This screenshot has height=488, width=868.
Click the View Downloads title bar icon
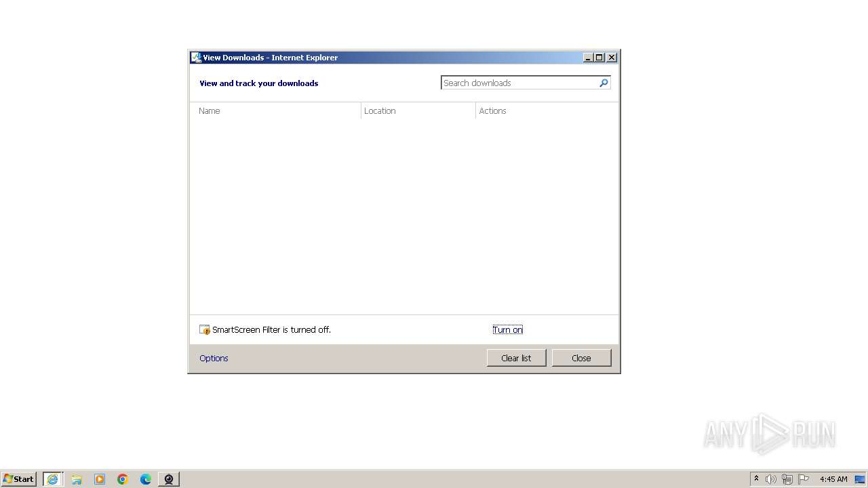(196, 58)
